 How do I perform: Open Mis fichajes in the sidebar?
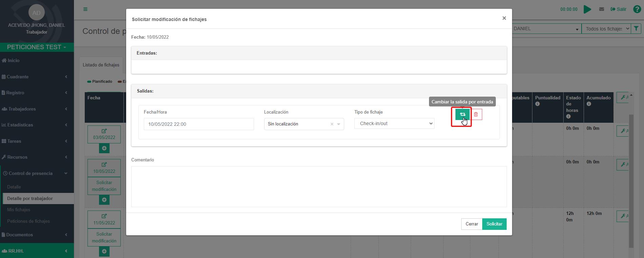click(19, 210)
